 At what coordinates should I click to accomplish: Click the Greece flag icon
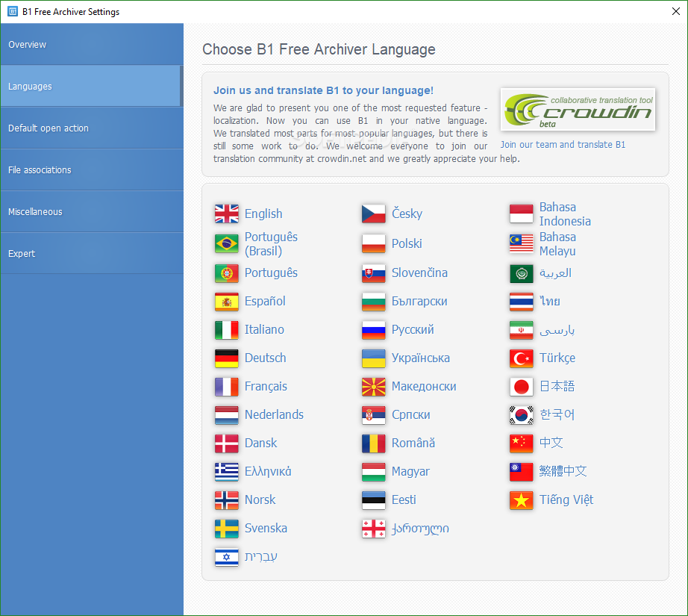pyautogui.click(x=226, y=472)
